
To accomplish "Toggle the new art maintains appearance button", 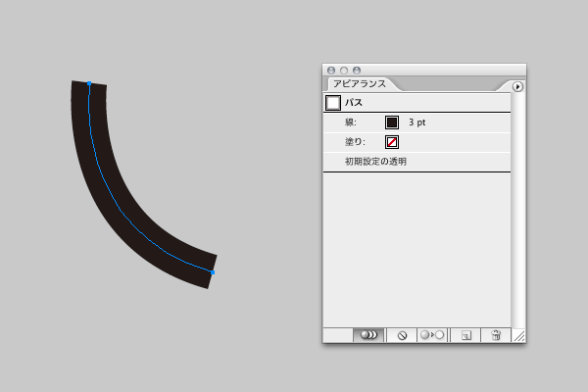I will (x=368, y=335).
